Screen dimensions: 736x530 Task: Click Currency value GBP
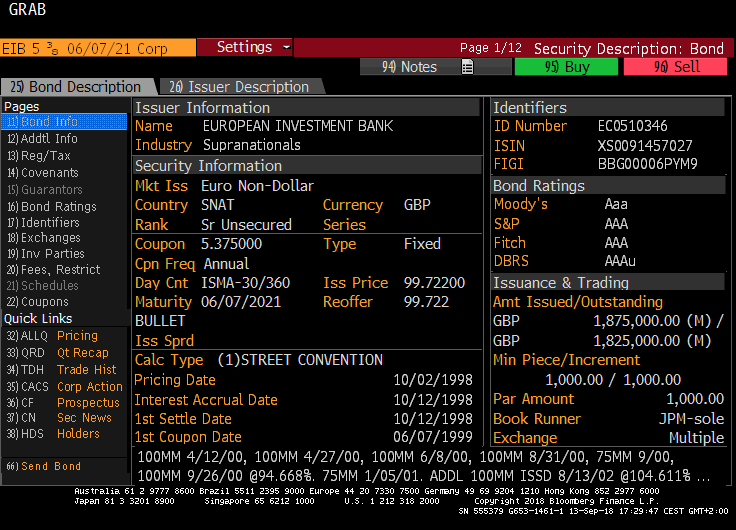[417, 205]
